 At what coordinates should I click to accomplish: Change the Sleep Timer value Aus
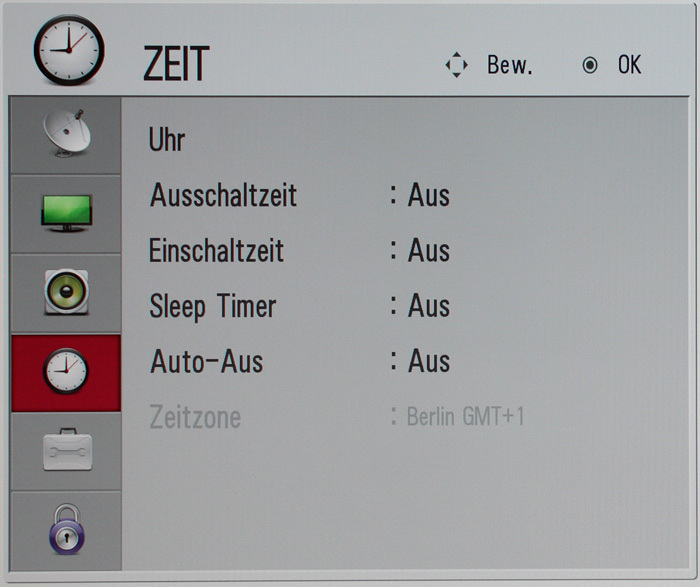click(x=429, y=306)
